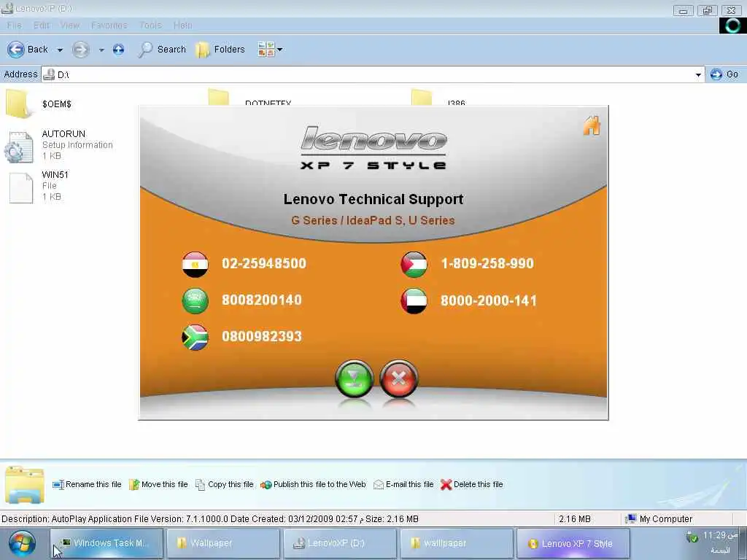
Task: Switch to the first Wallpaper taskbar button
Action: [223, 543]
